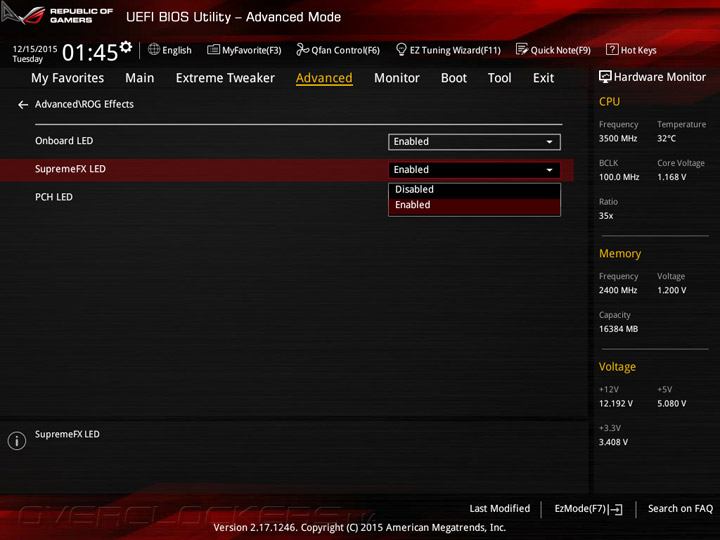720x540 pixels.
Task: Click +12V reading 12.192 V
Action: tap(616, 404)
